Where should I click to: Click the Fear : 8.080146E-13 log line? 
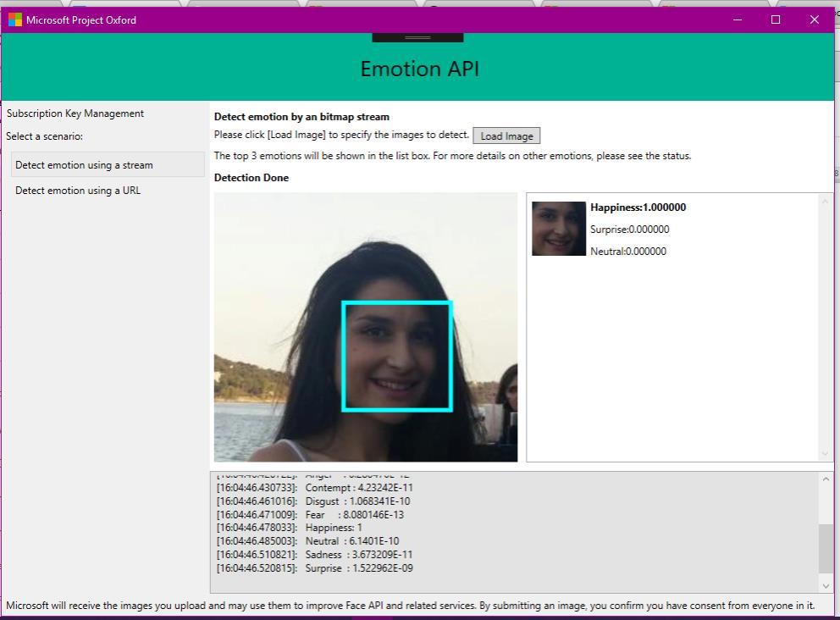pyautogui.click(x=310, y=514)
